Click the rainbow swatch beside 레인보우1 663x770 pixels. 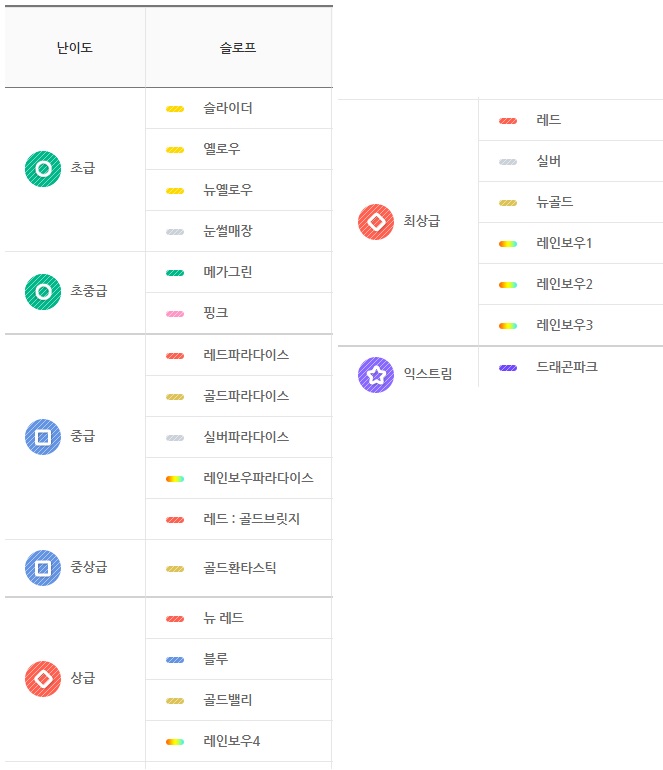508,244
